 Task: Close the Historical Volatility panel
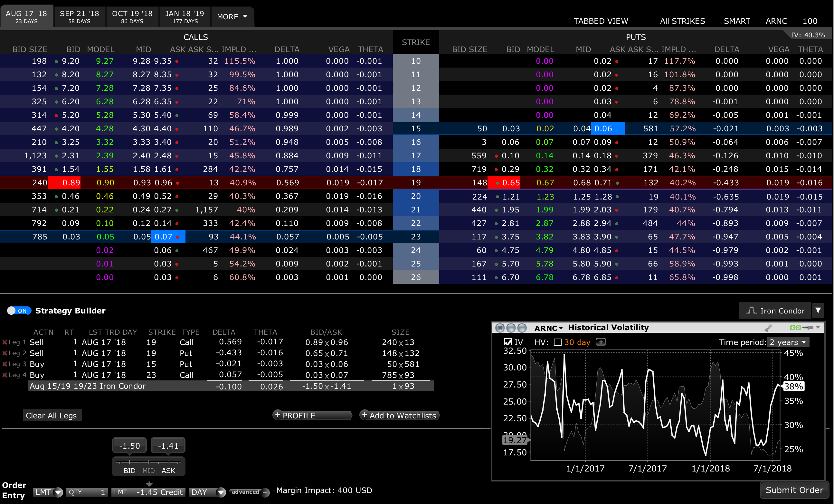coord(500,327)
